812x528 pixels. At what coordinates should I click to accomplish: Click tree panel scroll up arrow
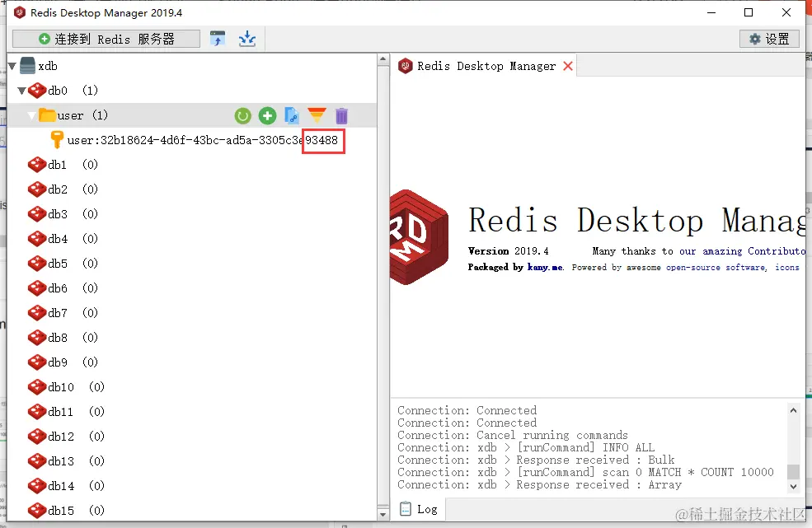383,59
